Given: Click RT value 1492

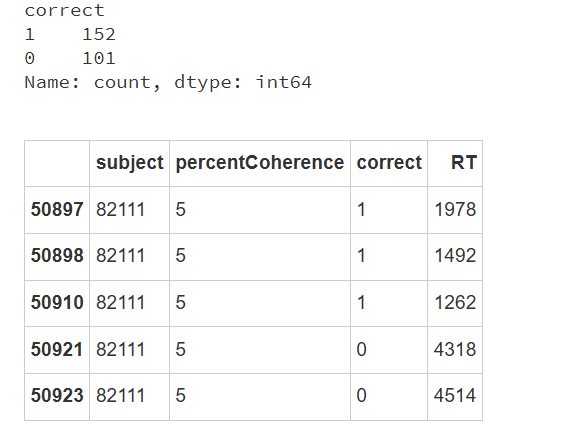Looking at the screenshot, I should 455,255.
